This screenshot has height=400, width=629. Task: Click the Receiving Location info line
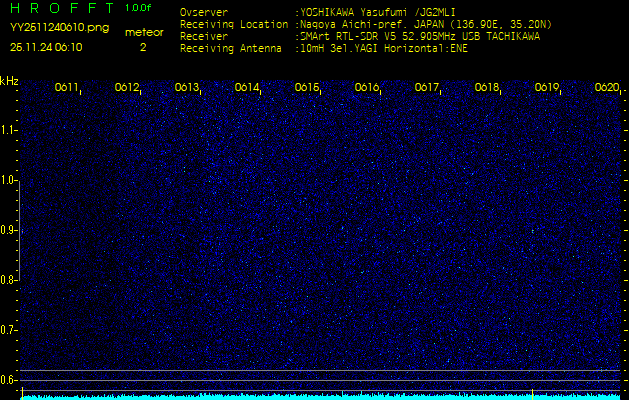[366, 24]
